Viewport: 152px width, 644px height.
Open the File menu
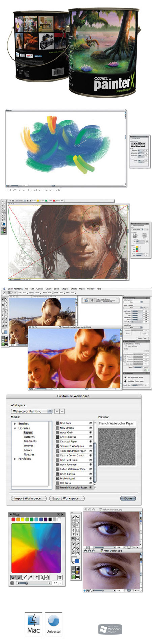(26, 289)
